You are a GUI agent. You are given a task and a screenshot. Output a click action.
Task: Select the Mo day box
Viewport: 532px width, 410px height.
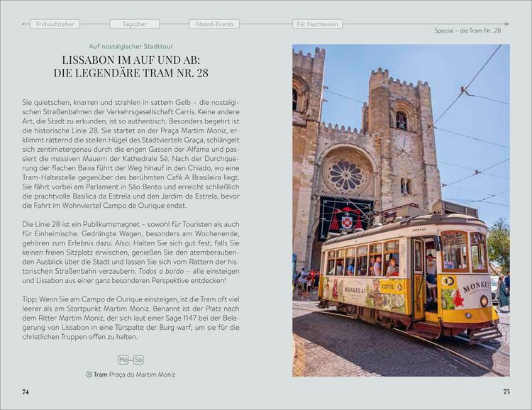[123, 360]
